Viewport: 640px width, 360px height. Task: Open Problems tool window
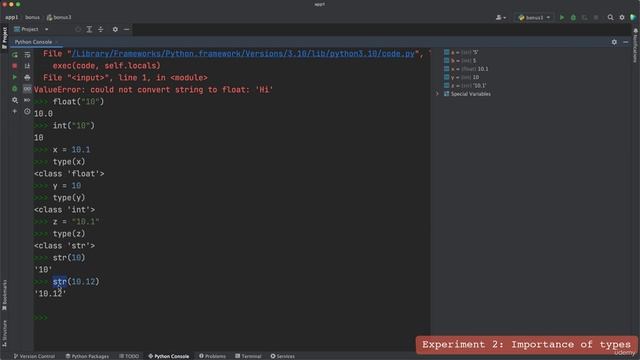[212, 356]
